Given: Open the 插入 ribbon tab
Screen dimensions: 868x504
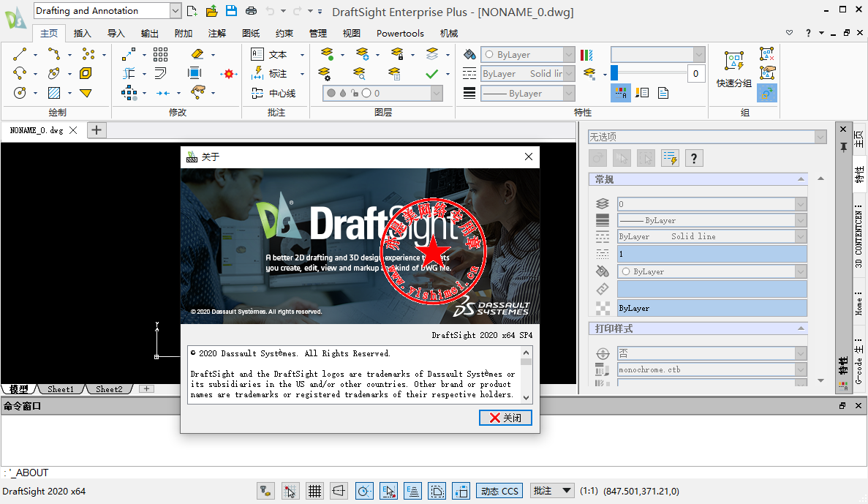Looking at the screenshot, I should click(82, 33).
